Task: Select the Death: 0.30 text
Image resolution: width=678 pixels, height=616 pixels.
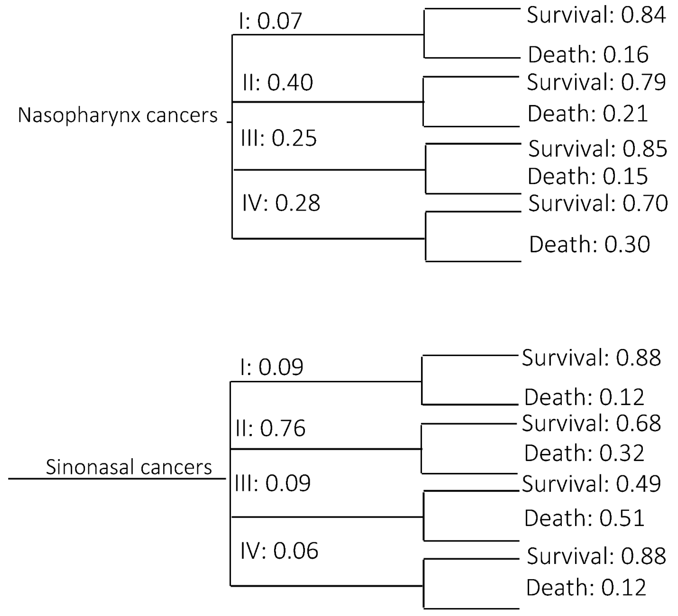Action: click(589, 244)
